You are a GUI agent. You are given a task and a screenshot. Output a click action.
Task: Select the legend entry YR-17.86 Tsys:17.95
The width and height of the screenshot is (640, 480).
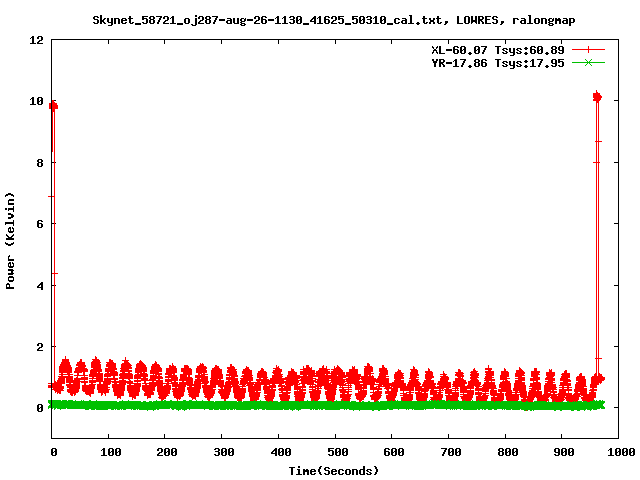tap(498, 63)
